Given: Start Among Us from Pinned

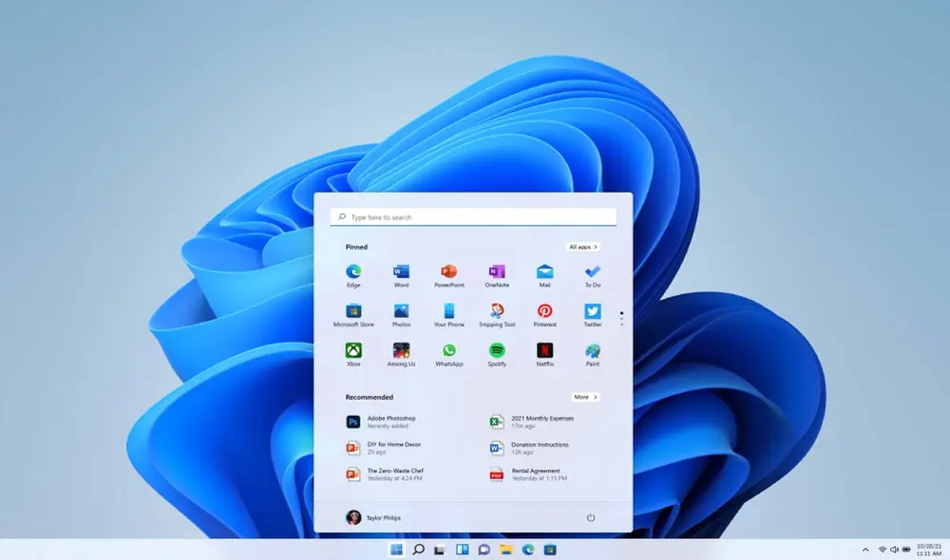Looking at the screenshot, I should 400,353.
